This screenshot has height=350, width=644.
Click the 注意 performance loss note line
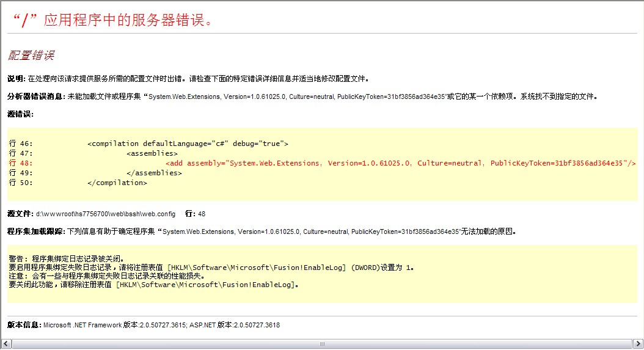[107, 276]
